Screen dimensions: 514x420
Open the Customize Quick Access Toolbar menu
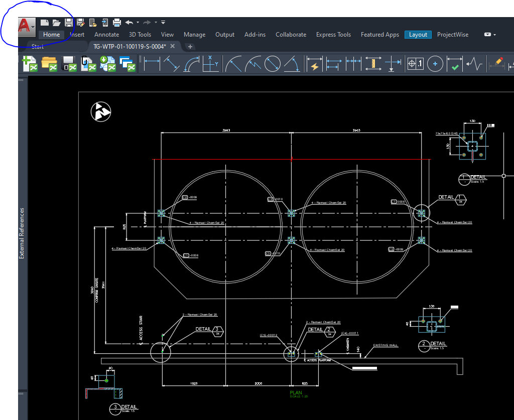point(163,22)
